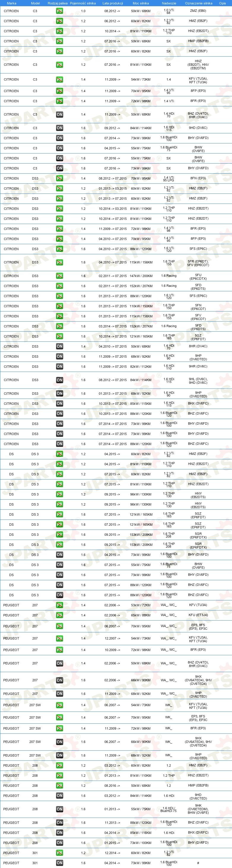
Task: Click the 65kW / 88KM power cell
Action: tap(141, 615)
